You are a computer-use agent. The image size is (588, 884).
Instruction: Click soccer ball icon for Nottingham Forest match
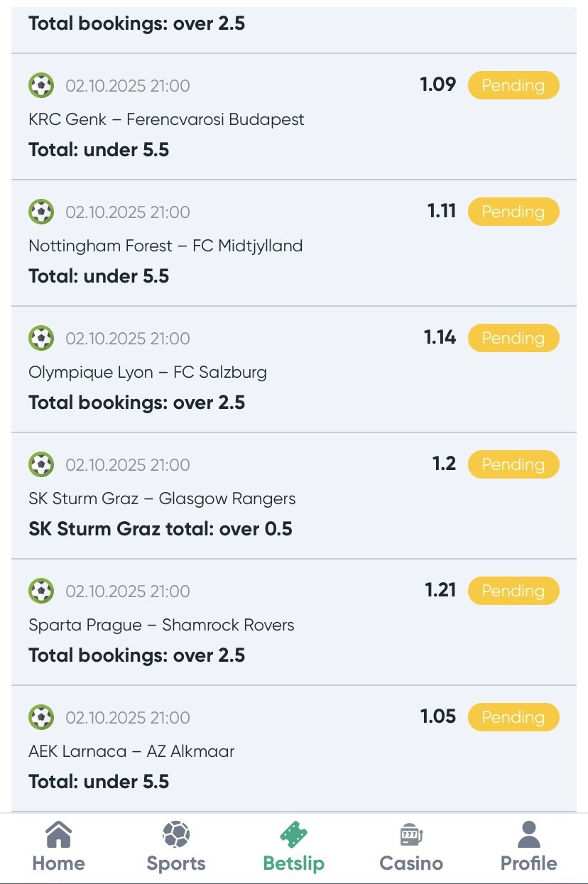41,212
